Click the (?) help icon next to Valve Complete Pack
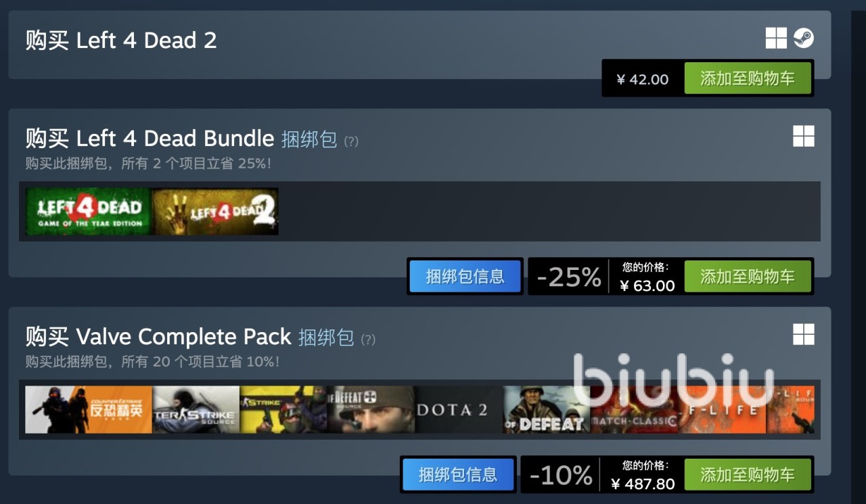This screenshot has height=504, width=866. click(368, 339)
